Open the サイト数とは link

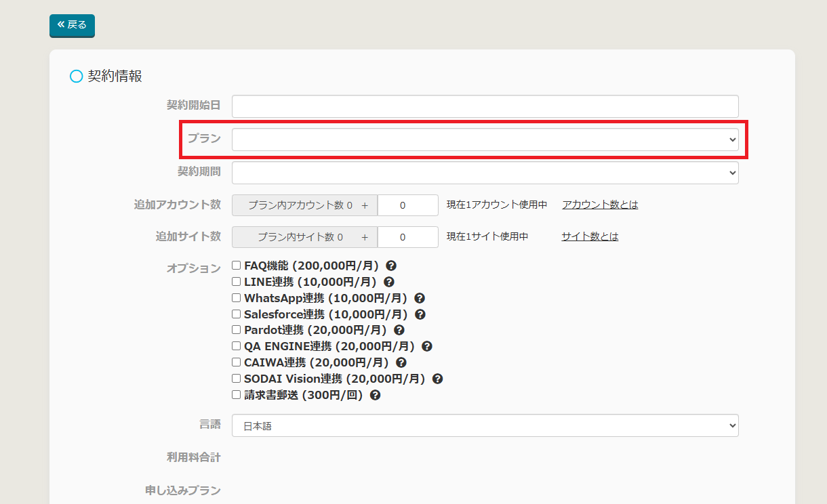tap(590, 236)
